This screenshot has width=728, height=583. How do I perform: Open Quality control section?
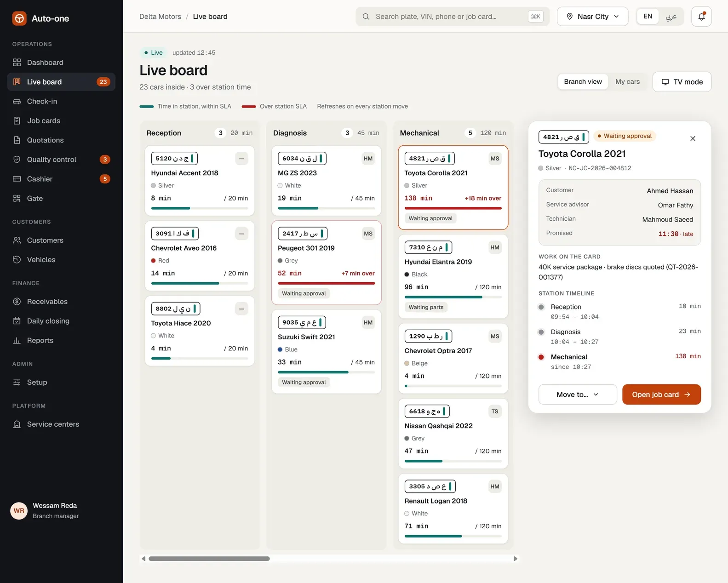click(x=61, y=160)
